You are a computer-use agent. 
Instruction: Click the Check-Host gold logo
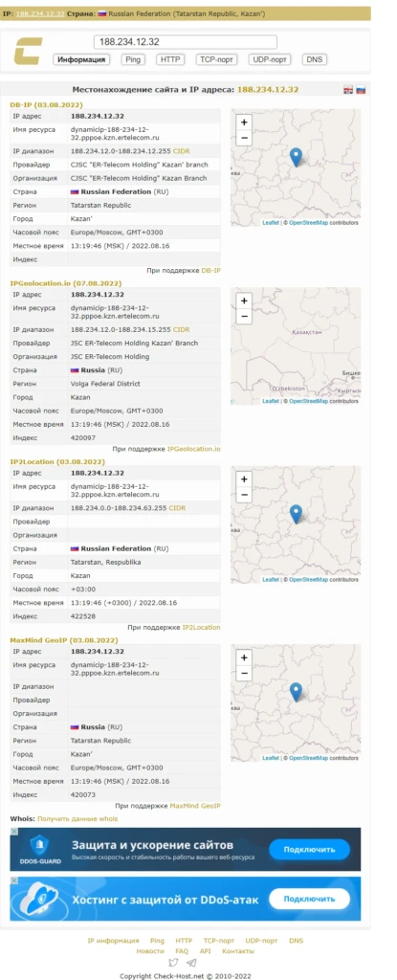(x=28, y=52)
